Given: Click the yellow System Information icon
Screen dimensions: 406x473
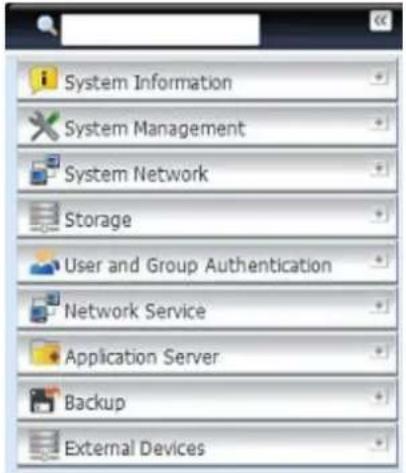Looking at the screenshot, I should tap(44, 80).
